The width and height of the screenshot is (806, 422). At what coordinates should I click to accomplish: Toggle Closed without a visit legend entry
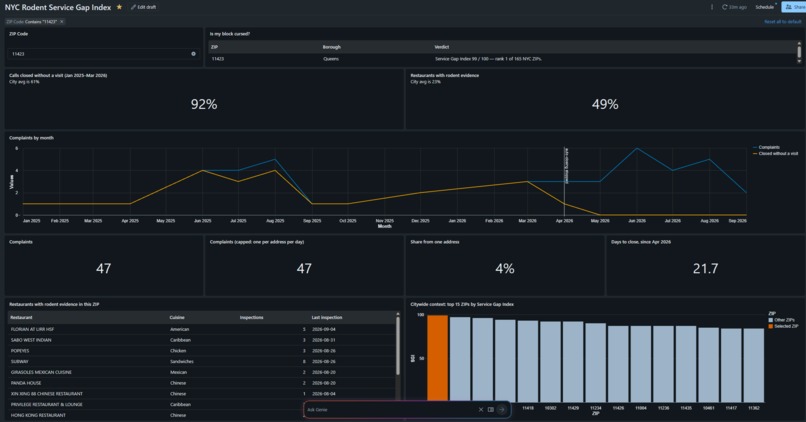pyautogui.click(x=776, y=154)
